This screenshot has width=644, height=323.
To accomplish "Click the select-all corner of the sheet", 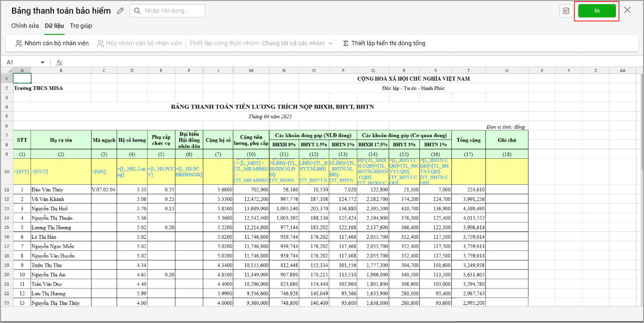I will [x=7, y=71].
